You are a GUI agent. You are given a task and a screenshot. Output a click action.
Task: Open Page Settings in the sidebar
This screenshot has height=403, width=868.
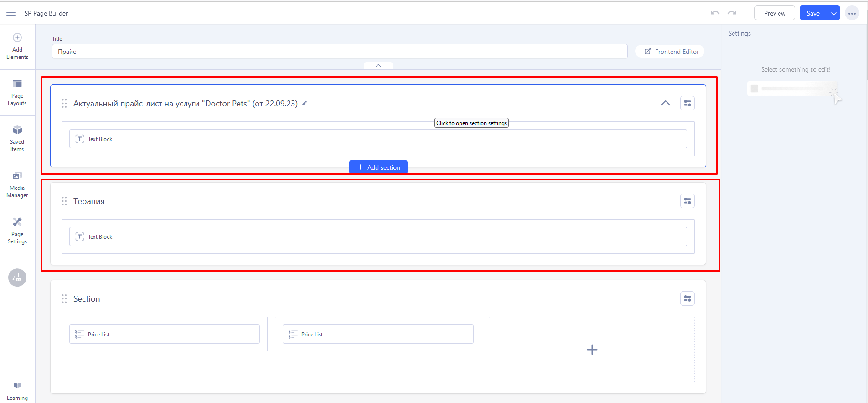[17, 231]
